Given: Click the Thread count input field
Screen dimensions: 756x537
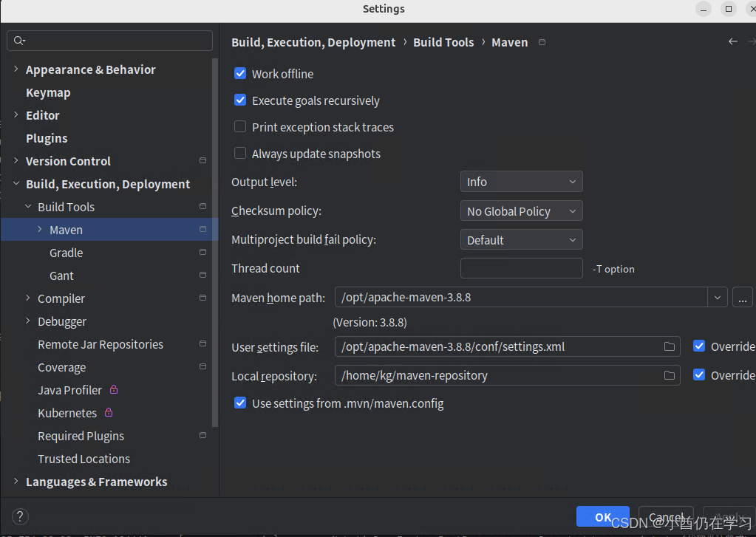Looking at the screenshot, I should [521, 268].
